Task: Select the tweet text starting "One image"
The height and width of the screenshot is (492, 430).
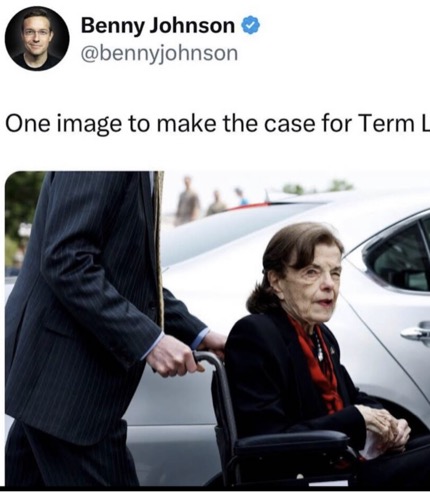Action: pyautogui.click(x=217, y=124)
